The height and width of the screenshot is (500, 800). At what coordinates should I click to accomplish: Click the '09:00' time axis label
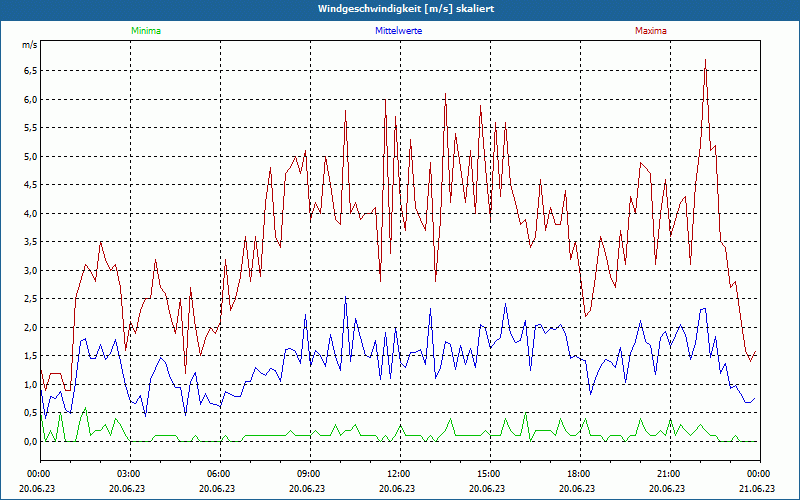(308, 474)
